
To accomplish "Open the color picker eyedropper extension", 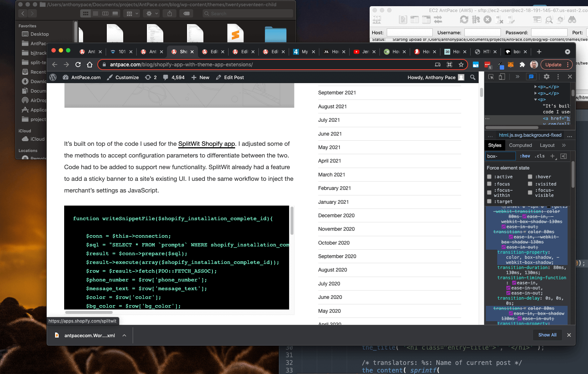I will click(x=500, y=65).
